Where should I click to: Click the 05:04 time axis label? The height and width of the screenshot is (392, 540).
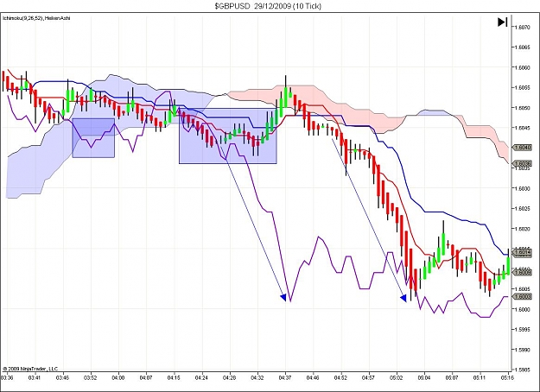click(x=424, y=377)
